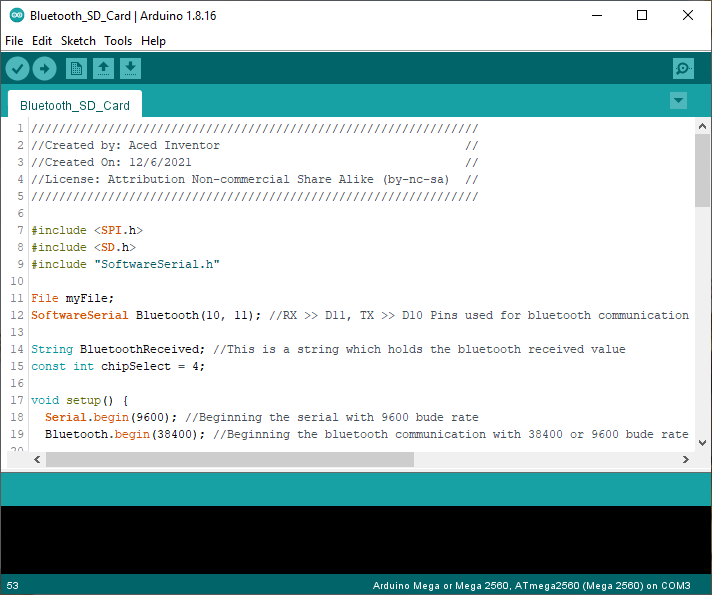Open the File menu
712x595 pixels.
pos(14,41)
